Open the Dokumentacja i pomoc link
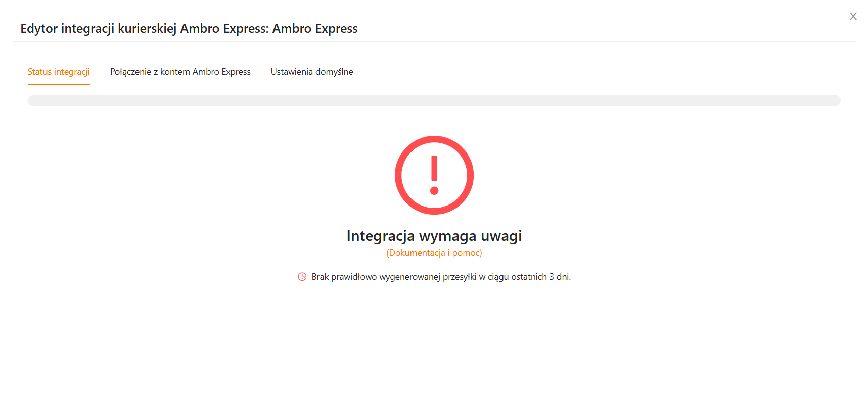 pyautogui.click(x=434, y=253)
